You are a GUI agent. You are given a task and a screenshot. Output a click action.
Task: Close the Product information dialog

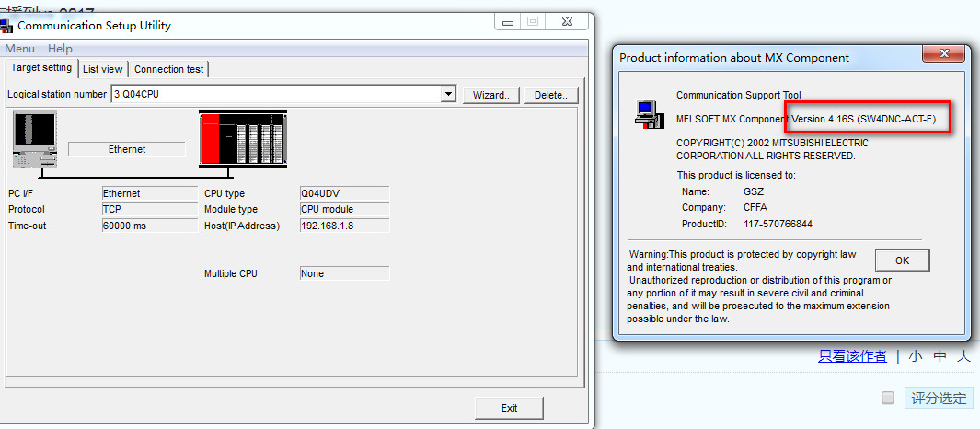945,56
